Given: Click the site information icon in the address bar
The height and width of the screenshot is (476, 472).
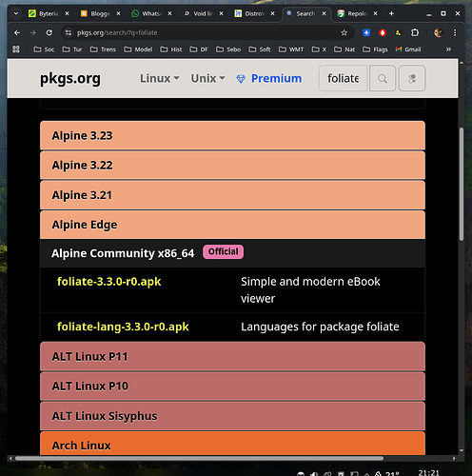Looking at the screenshot, I should [69, 32].
